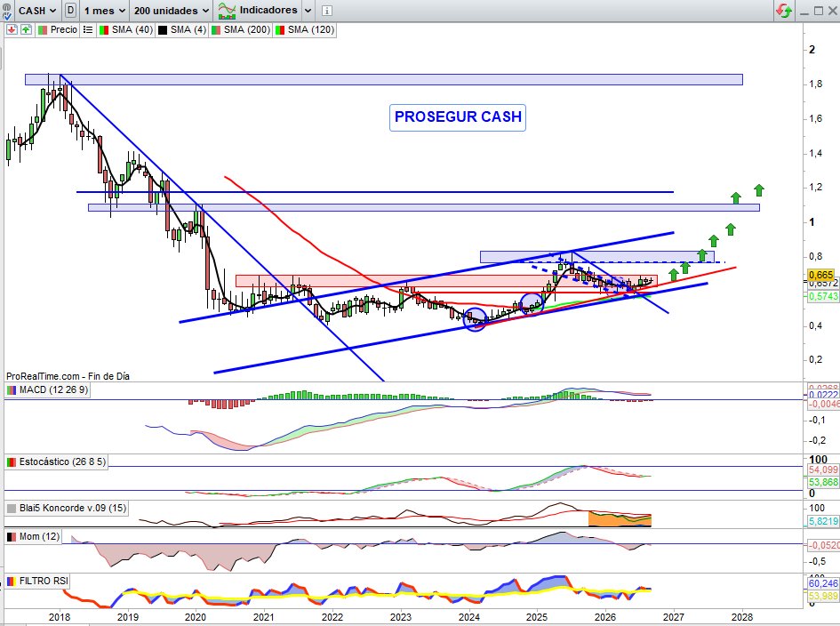Image resolution: width=840 pixels, height=626 pixels.
Task: Open the Estocástico (26 8 5) panel label
Action: tap(63, 461)
